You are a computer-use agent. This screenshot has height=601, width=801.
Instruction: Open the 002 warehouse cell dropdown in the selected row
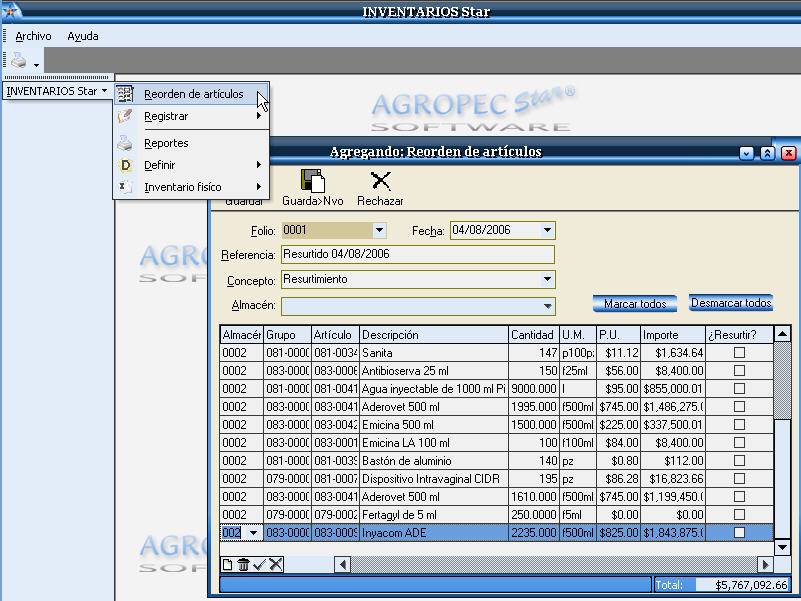tap(253, 533)
